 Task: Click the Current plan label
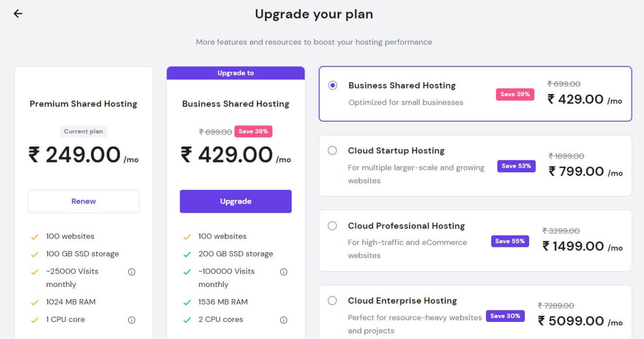pyautogui.click(x=83, y=131)
